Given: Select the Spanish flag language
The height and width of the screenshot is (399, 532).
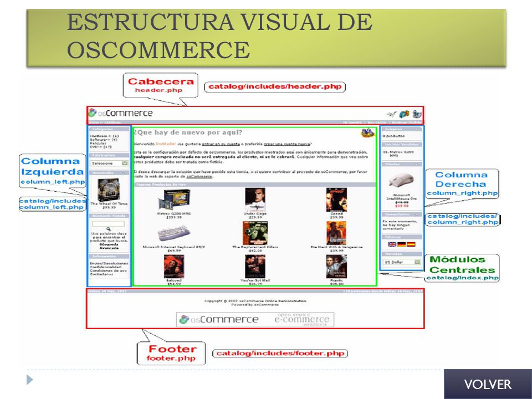Looking at the screenshot, I should [x=411, y=244].
